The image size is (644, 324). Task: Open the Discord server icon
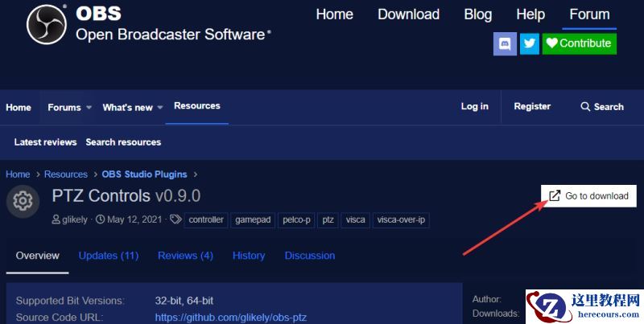click(505, 43)
